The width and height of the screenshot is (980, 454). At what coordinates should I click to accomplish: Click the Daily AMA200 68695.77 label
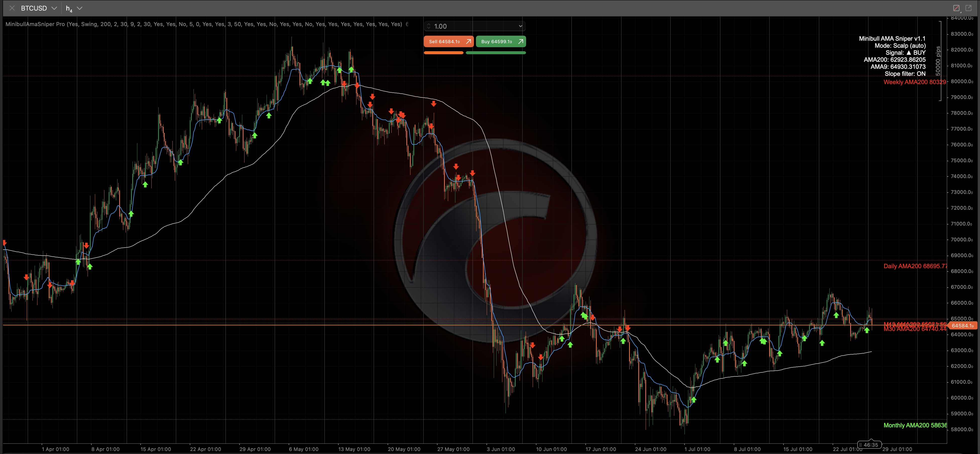coord(915,266)
